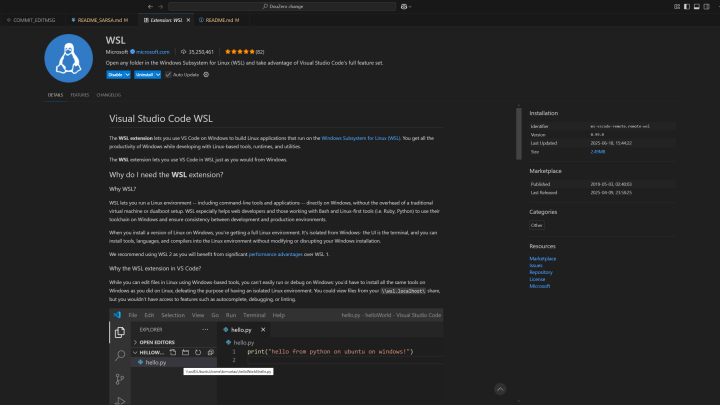Toggle the primary sidebar
This screenshot has width=720, height=405.
[687, 6]
